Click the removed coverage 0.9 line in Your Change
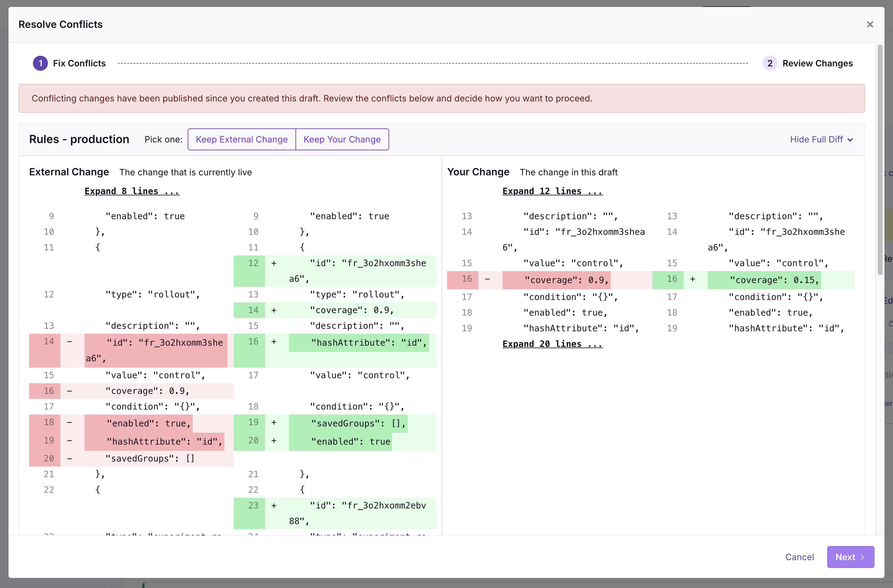Image resolution: width=893 pixels, height=588 pixels. click(x=566, y=280)
